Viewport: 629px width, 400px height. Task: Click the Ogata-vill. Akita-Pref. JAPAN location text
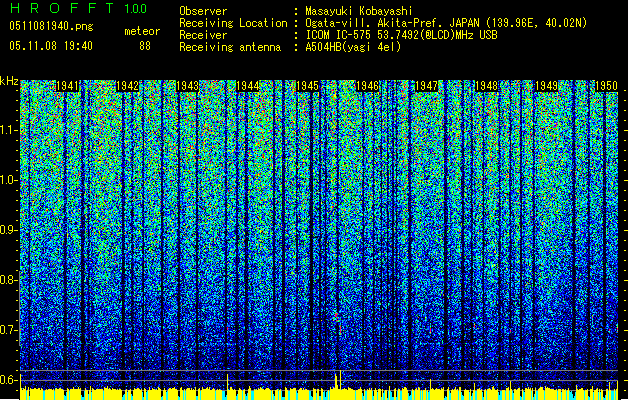pos(446,23)
